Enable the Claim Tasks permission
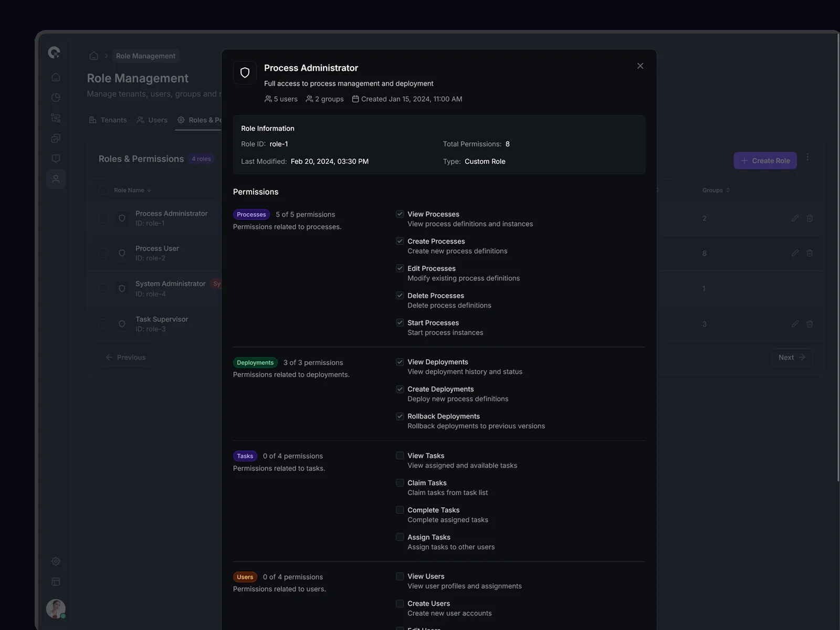The image size is (840, 630). pos(400,483)
